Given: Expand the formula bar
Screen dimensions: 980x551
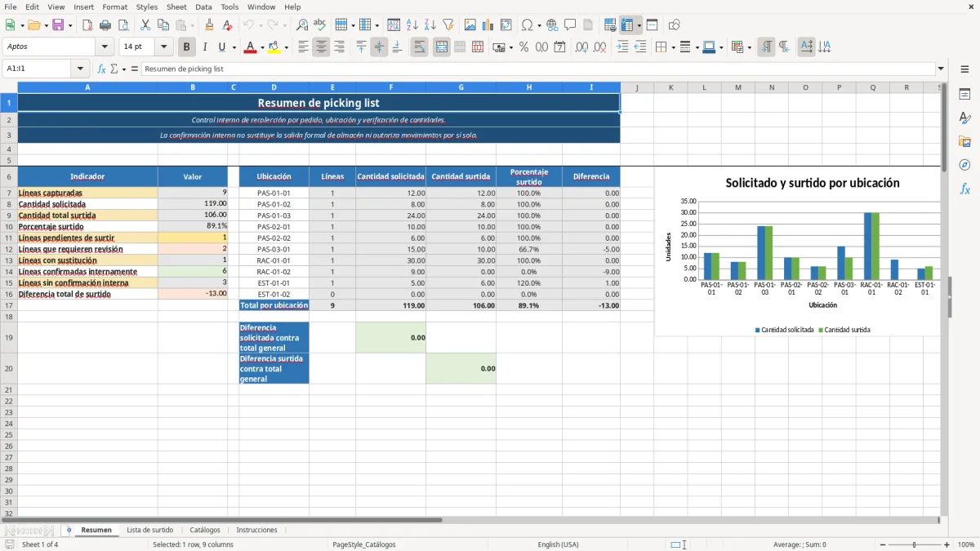Looking at the screenshot, I should [942, 69].
